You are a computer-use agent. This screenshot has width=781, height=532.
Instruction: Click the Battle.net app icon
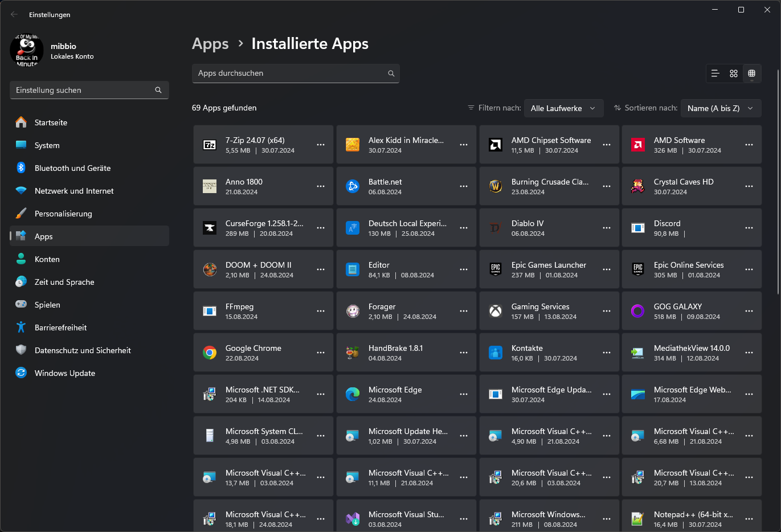pyautogui.click(x=353, y=186)
